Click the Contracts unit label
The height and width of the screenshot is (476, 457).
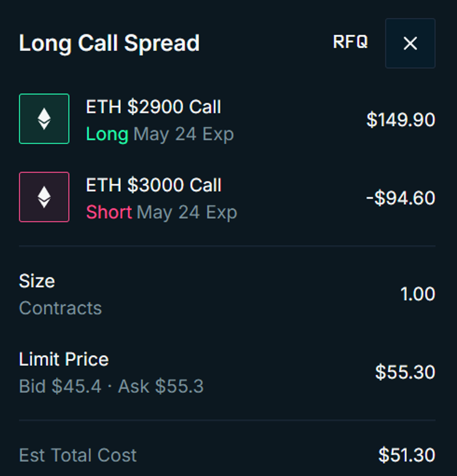click(x=60, y=308)
